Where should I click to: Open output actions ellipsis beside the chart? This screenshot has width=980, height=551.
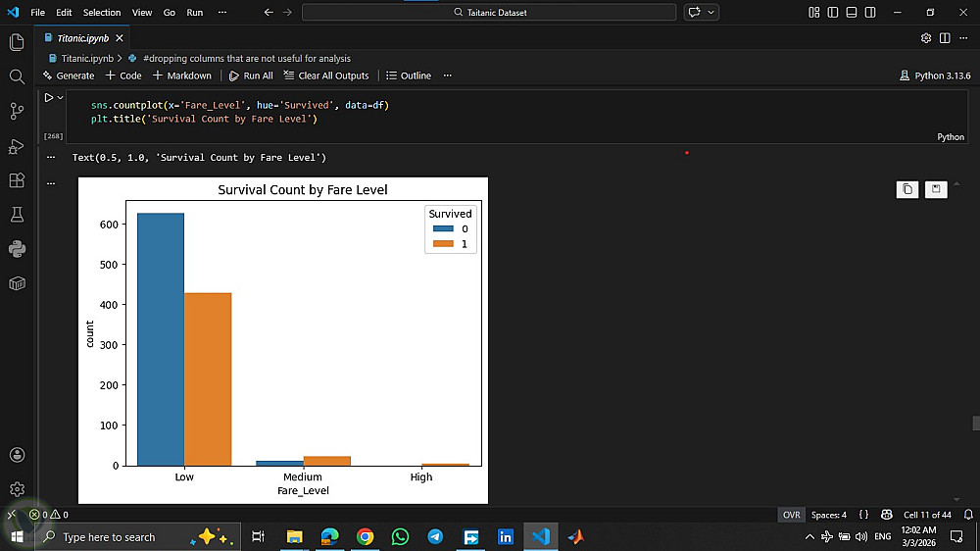[51, 183]
